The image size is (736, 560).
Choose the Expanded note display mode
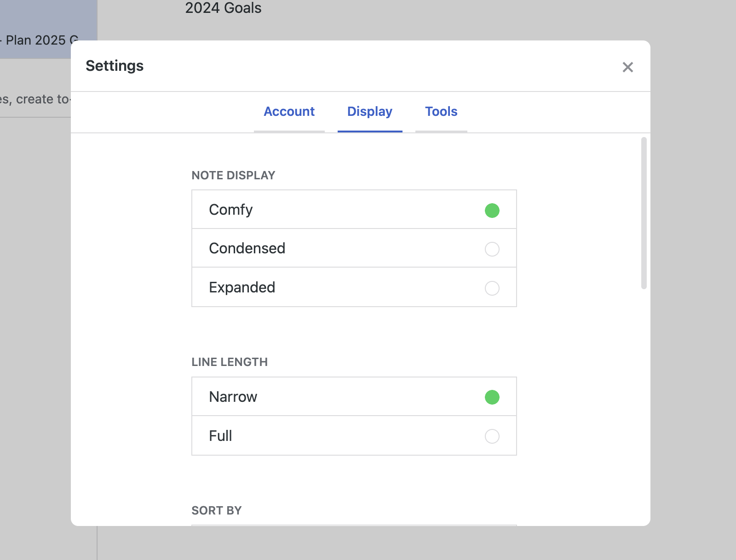pyautogui.click(x=354, y=287)
